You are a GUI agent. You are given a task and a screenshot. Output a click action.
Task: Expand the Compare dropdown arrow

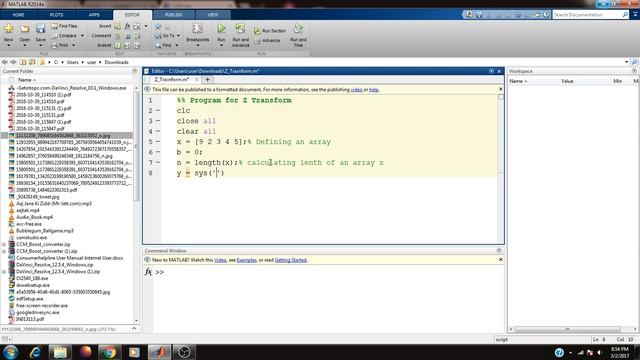point(82,36)
